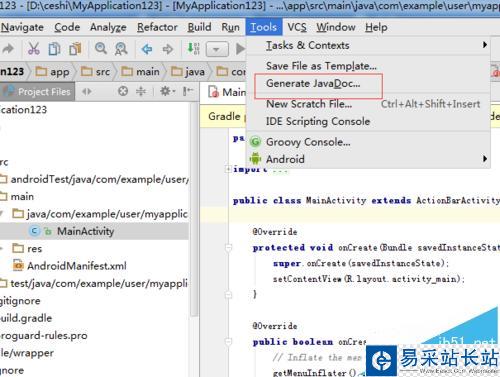Image resolution: width=500 pixels, height=377 pixels.
Task: Open IDE Scripting Console
Action: click(368, 121)
